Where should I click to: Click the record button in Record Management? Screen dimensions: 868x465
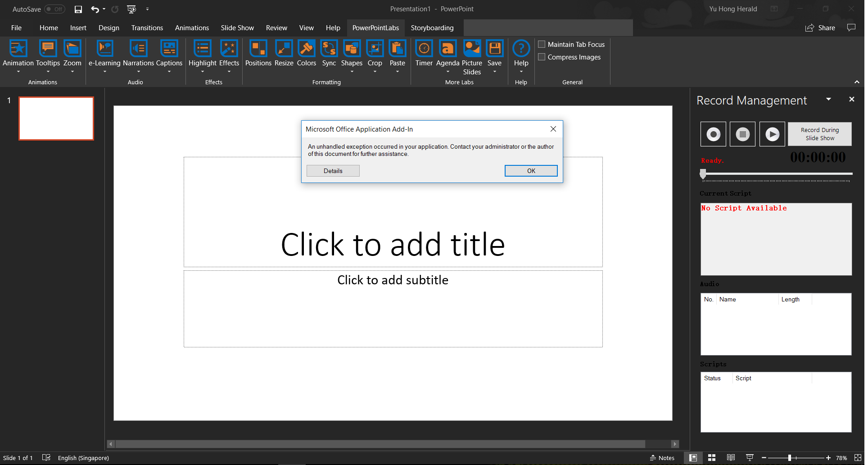713,134
